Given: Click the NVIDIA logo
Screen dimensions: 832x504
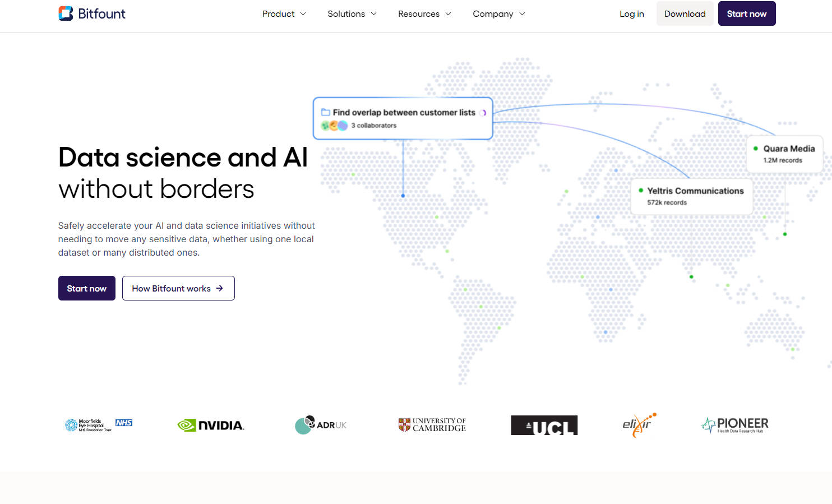Looking at the screenshot, I should tap(211, 426).
